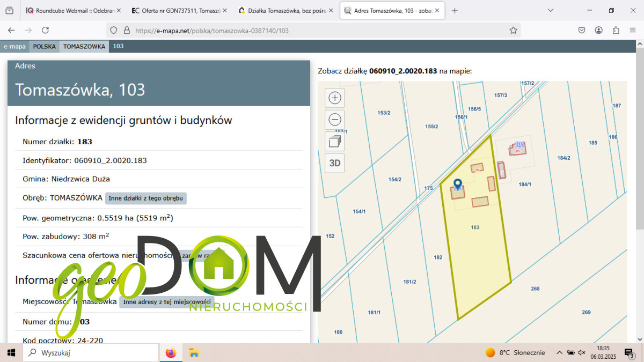Close the Roundcube Webmail tab
The image size is (644, 362).
pyautogui.click(x=118, y=10)
